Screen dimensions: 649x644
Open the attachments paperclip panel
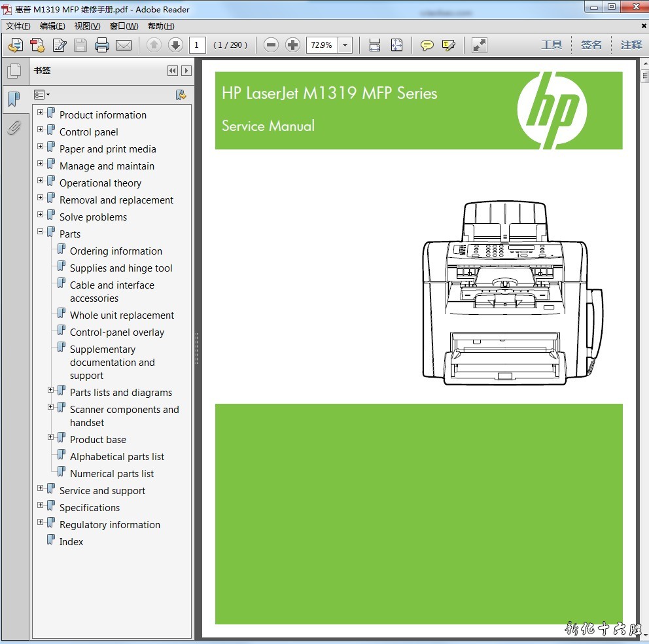(14, 127)
